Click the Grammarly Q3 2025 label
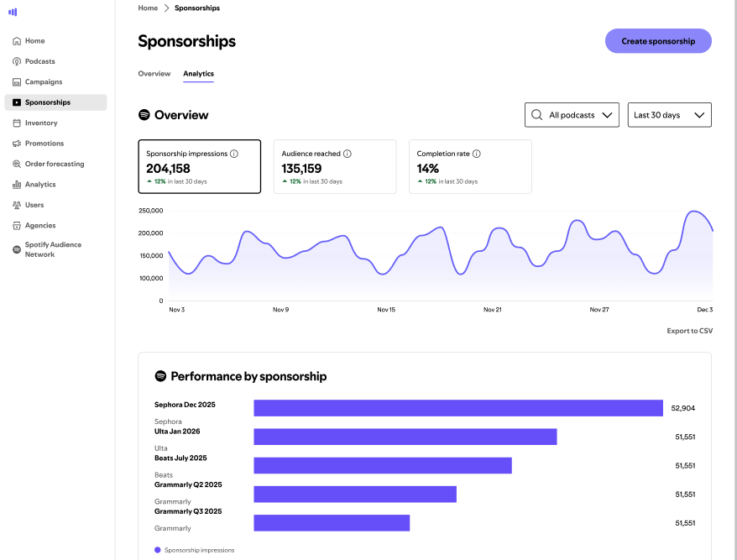737x560 pixels. [188, 511]
